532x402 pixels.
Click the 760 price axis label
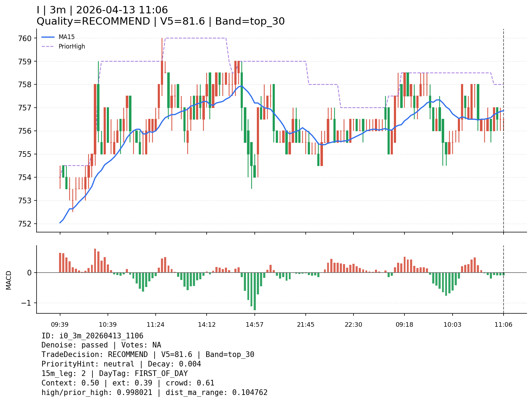point(25,38)
